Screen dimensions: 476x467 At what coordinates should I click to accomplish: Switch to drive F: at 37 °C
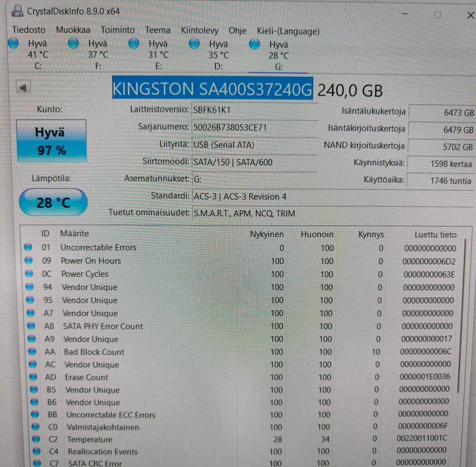98,55
